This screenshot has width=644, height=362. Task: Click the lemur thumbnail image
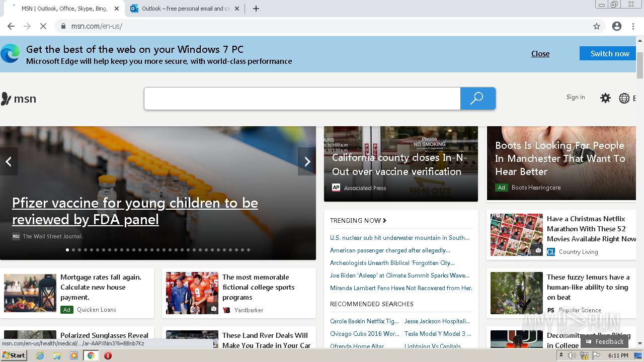[x=517, y=293]
